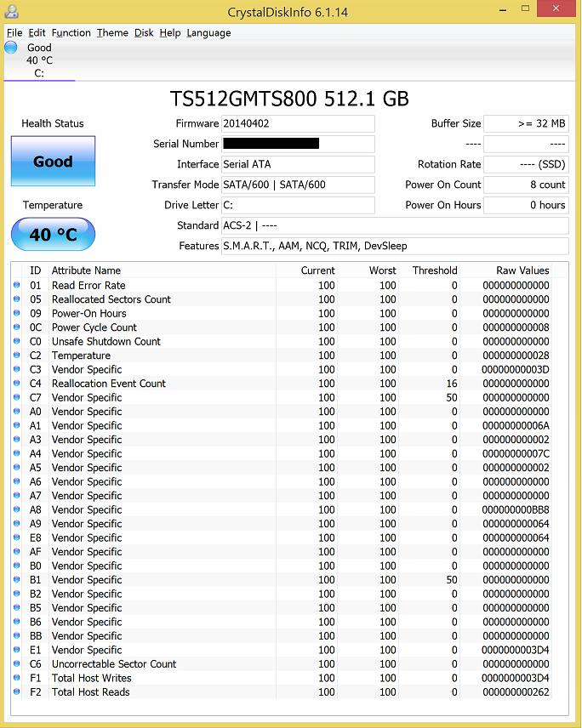Click the TS512GMTS800 512.1 GB drive title

pos(289,99)
